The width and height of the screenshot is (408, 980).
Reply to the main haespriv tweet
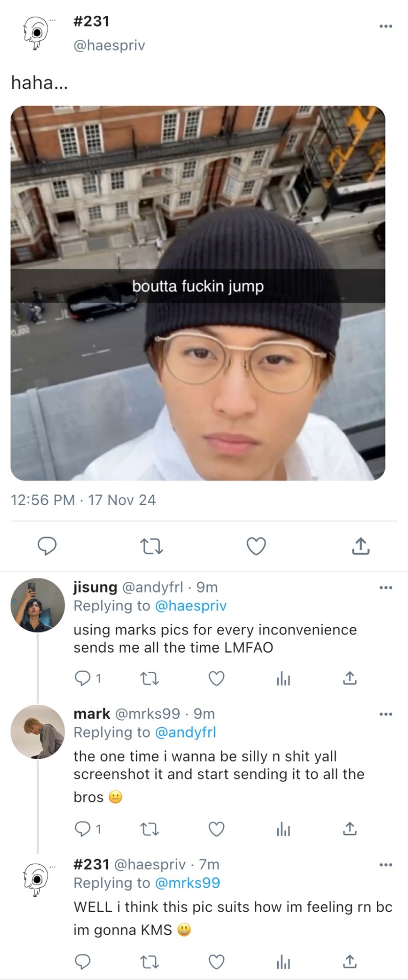click(47, 546)
